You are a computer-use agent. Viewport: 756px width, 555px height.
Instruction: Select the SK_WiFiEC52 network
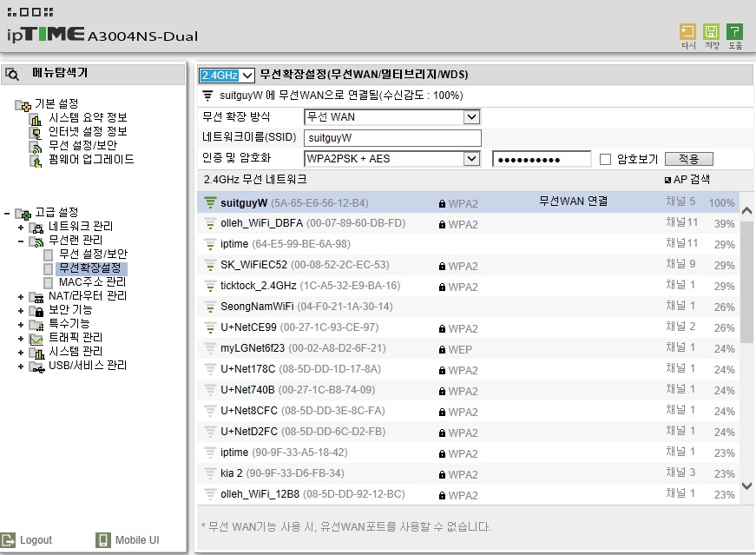(x=468, y=265)
